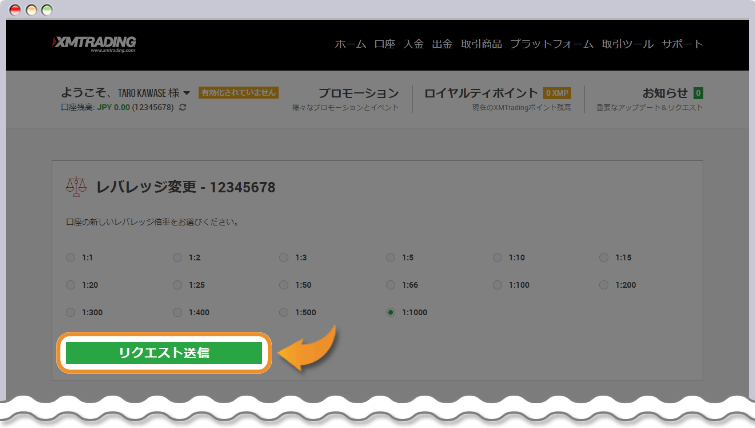
Task: Click the 0 XMP points badge
Action: [557, 93]
